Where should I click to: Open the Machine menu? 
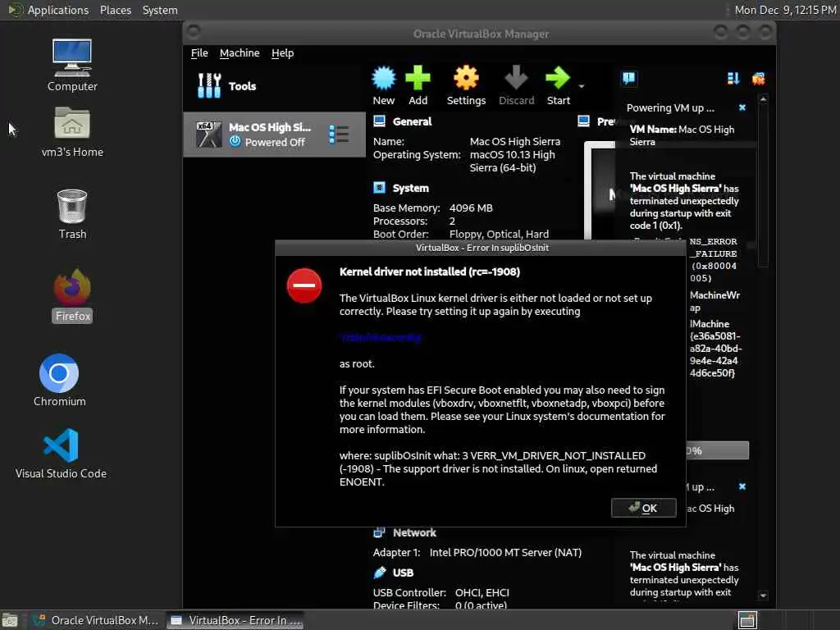(240, 53)
